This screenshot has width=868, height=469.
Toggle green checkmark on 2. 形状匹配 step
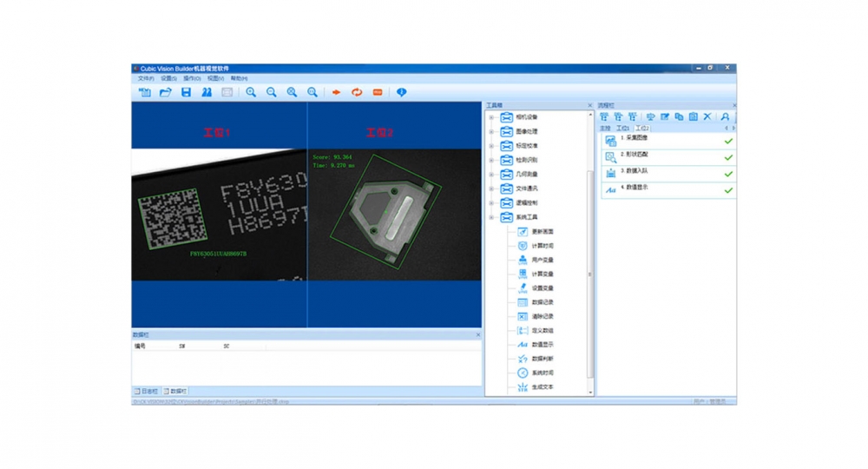click(728, 157)
